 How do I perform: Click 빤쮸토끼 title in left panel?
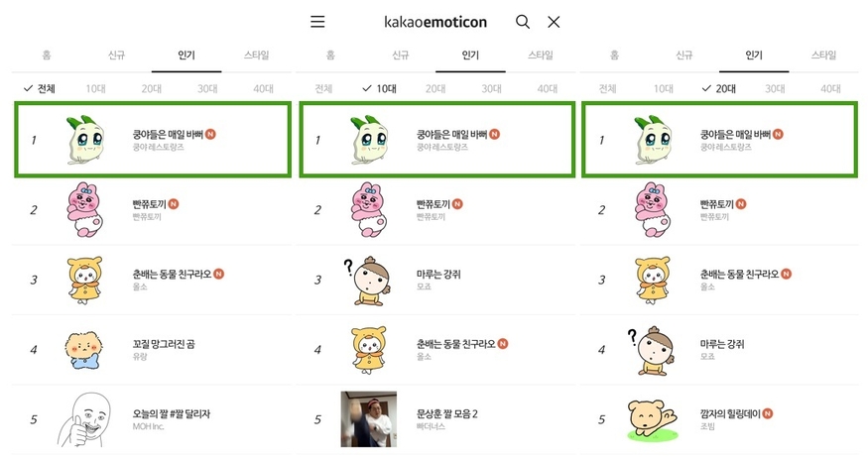tap(149, 202)
